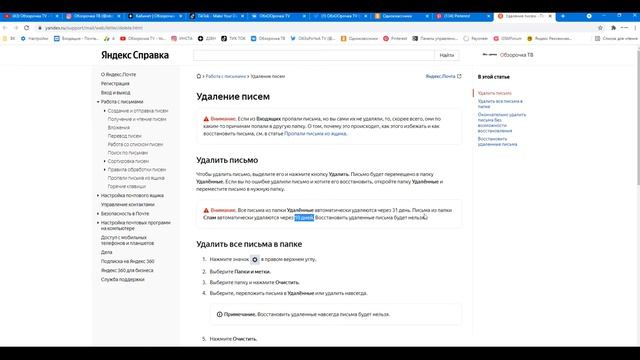Click the browser forward arrow
This screenshot has height=360, width=640.
16,28
